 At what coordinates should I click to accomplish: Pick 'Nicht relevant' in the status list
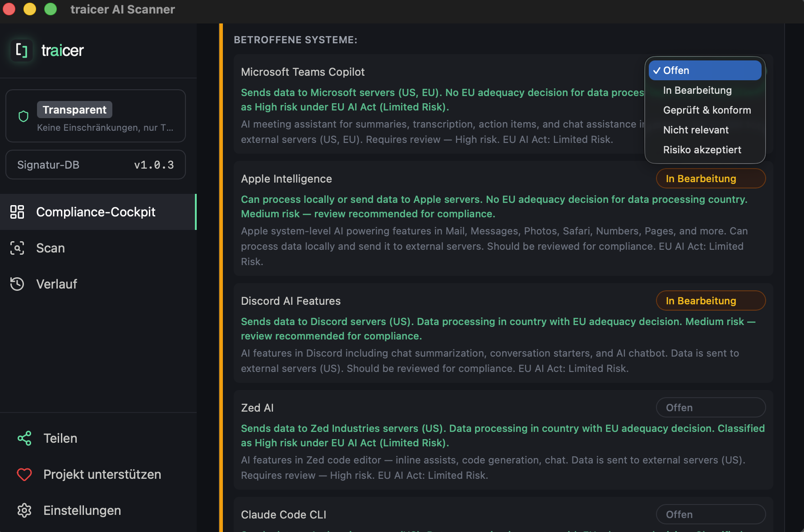696,130
